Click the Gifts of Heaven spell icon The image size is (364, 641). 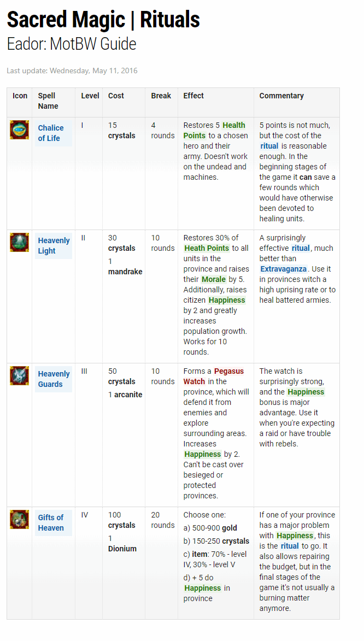pyautogui.click(x=19, y=519)
